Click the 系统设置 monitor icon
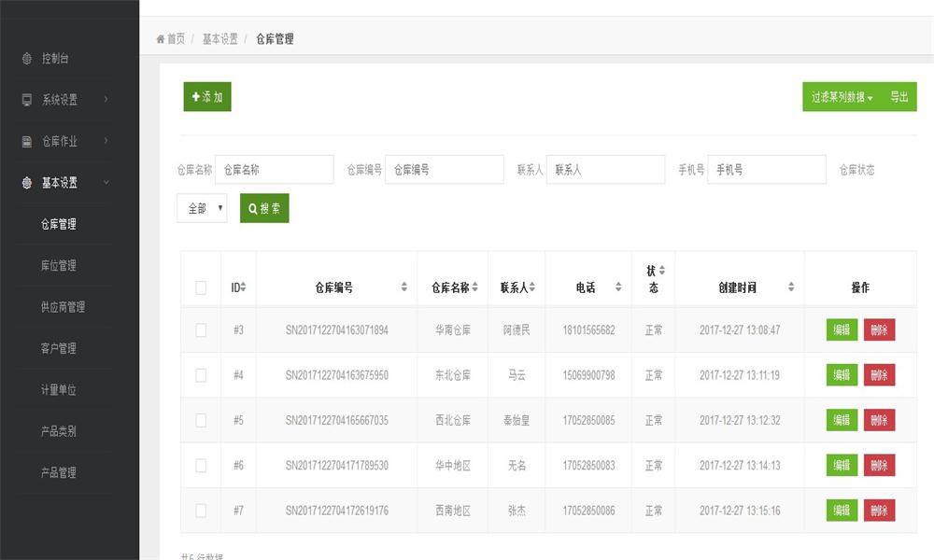Image resolution: width=934 pixels, height=560 pixels. [27, 100]
